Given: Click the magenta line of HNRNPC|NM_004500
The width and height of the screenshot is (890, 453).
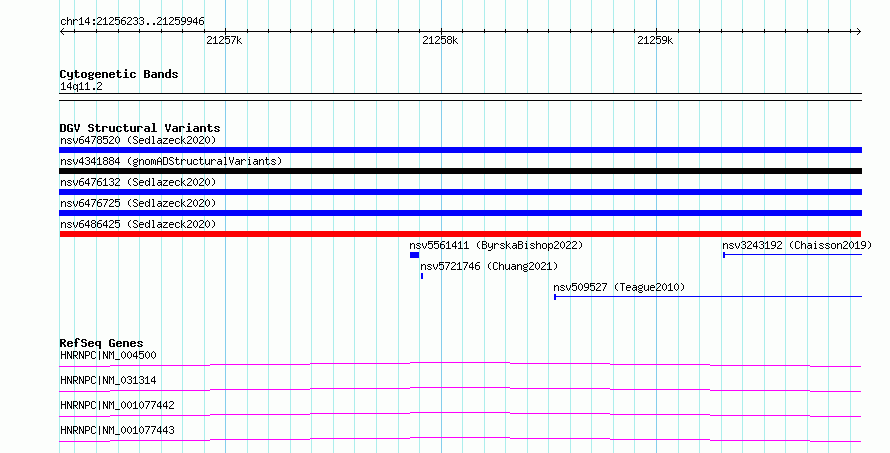Looking at the screenshot, I should (460, 364).
